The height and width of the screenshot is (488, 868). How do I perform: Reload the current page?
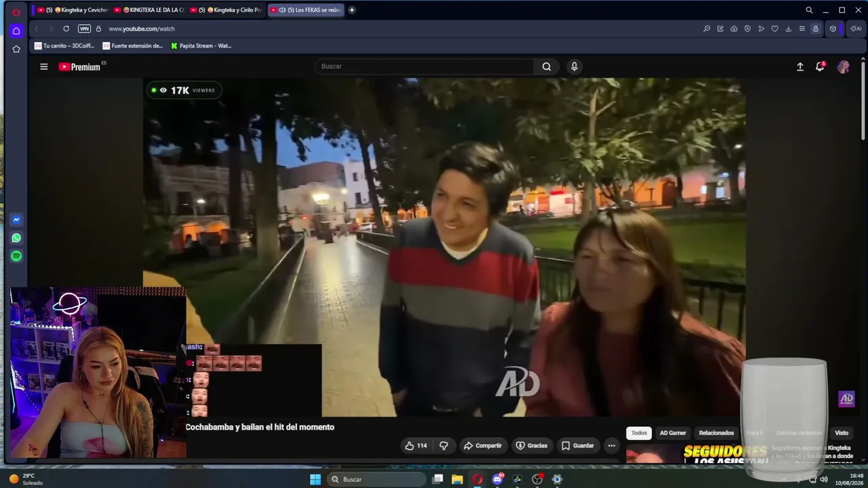[66, 28]
